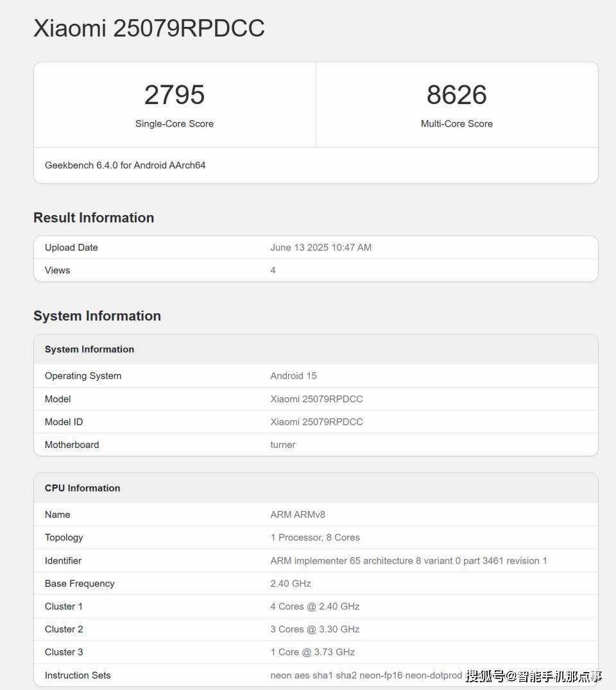
Task: Select the CPU name value "ARM ARMv8"
Action: 298,514
